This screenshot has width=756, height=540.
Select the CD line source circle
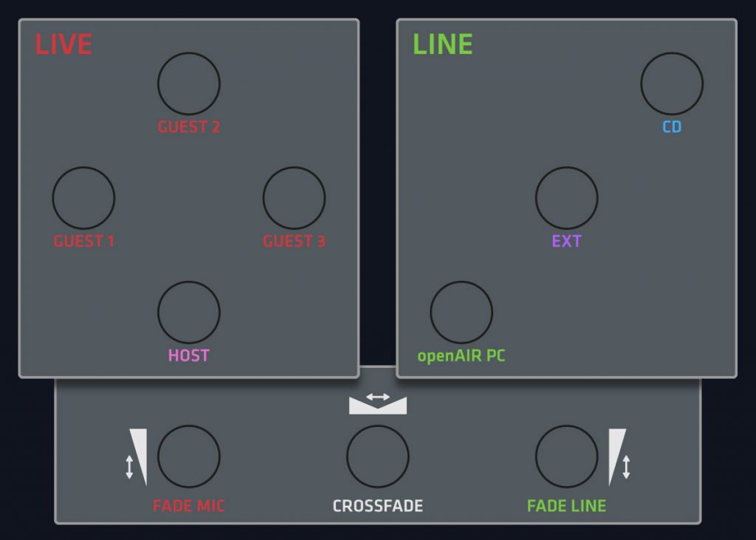(x=672, y=83)
